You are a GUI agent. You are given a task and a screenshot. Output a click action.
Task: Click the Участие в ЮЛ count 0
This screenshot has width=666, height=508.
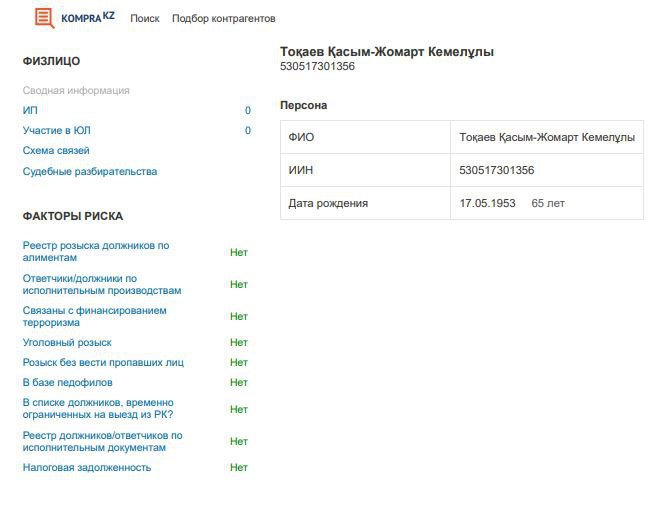click(x=248, y=130)
